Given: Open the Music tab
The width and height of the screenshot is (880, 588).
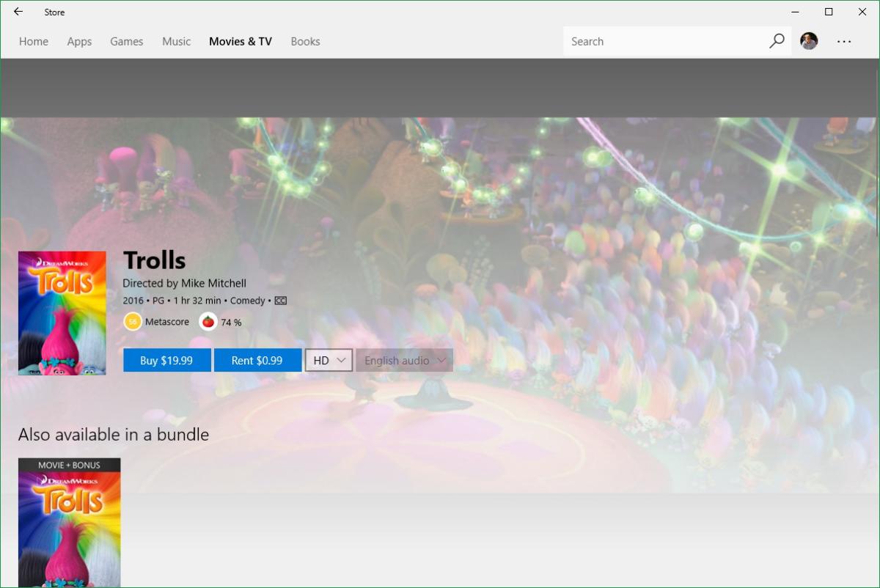Looking at the screenshot, I should [176, 42].
